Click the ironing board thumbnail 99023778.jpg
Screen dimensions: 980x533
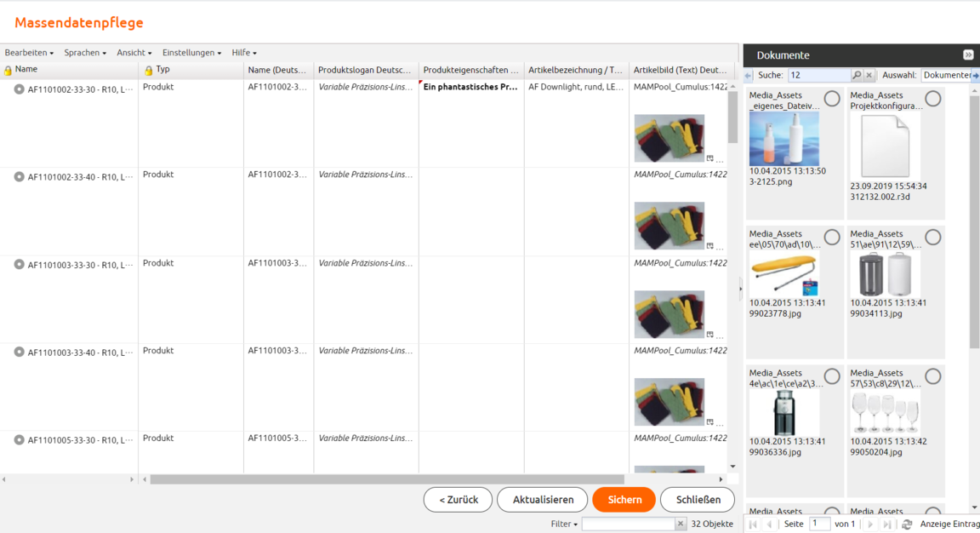point(783,275)
